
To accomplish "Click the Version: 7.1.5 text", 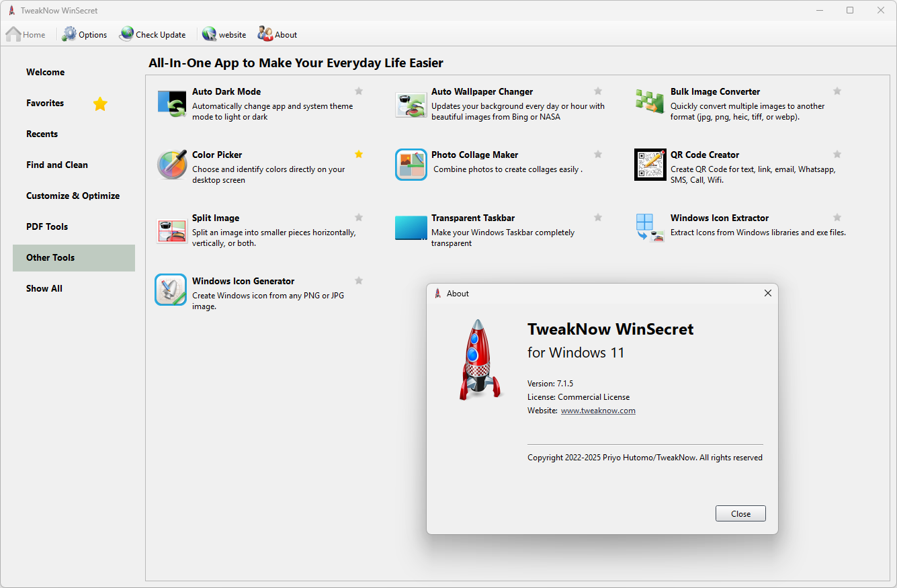I will click(x=550, y=384).
